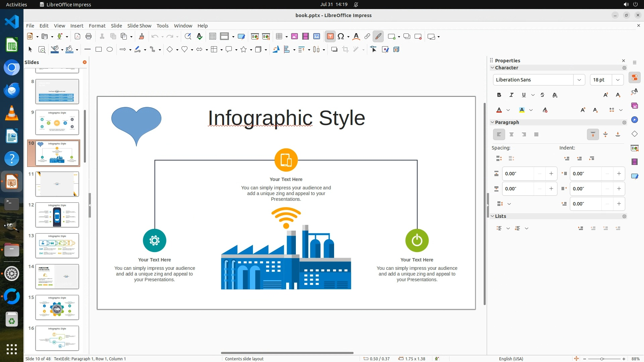Select the Rectangle drawing tool

pyautogui.click(x=99, y=50)
